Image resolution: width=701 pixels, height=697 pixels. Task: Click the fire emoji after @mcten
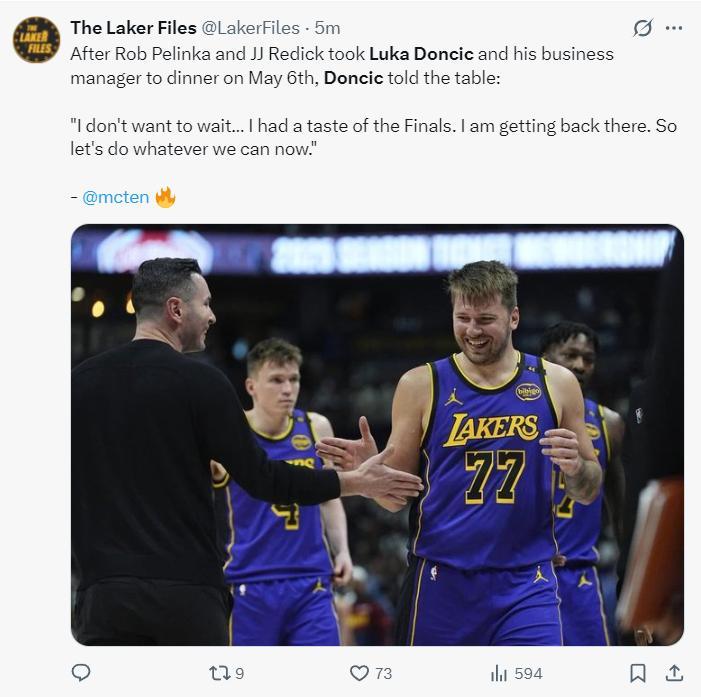pos(165,197)
